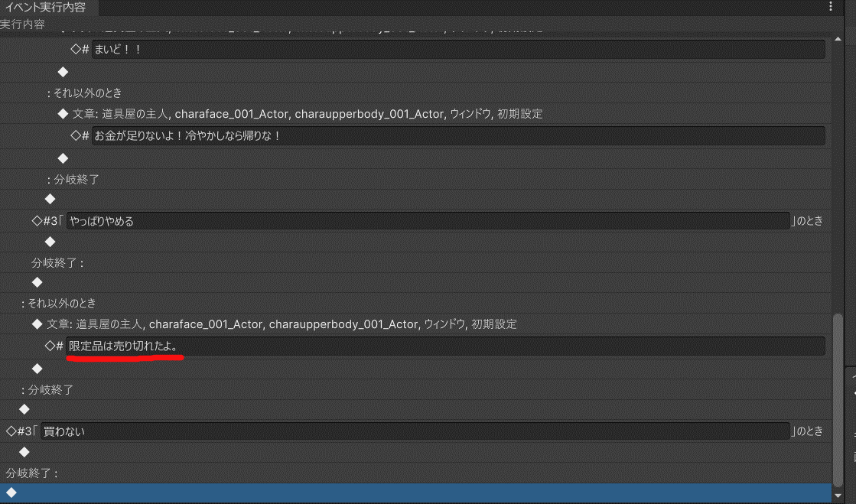The height and width of the screenshot is (504, 856).
Task: Select '分岐終了：' line below 'やっぱりやめる' choice
Action: [x=57, y=262]
